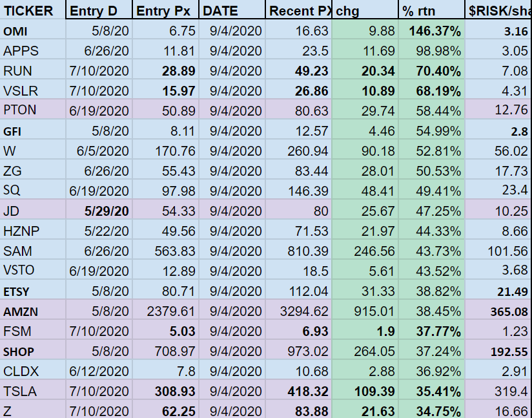Click FSM entry price 5.03
532x418 pixels.
coord(165,329)
